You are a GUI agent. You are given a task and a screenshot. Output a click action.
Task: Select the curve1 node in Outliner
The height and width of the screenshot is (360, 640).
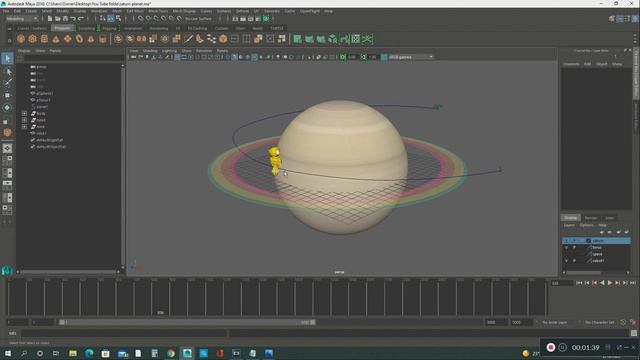[42, 107]
